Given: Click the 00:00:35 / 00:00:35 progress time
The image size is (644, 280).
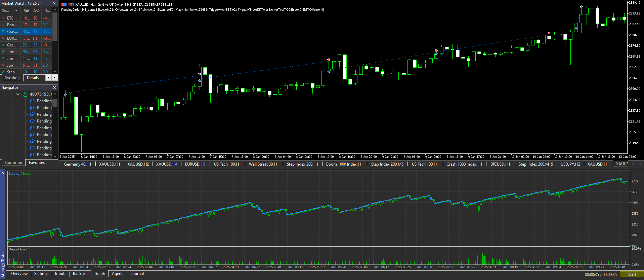Looking at the screenshot, I should coord(601,275).
